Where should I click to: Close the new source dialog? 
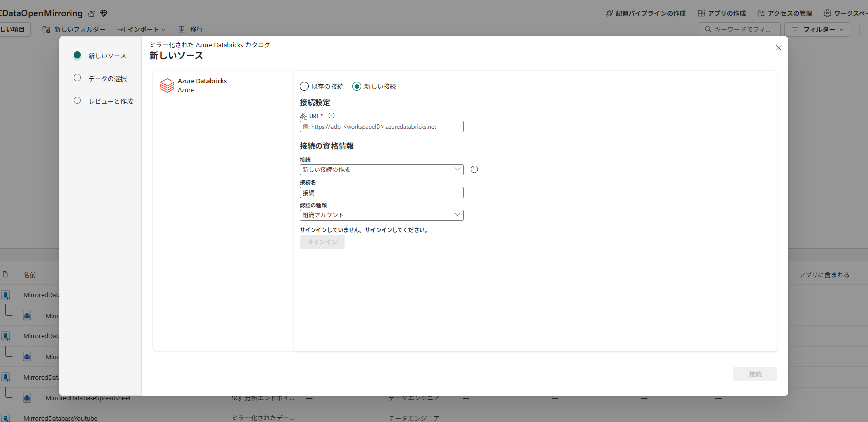779,48
